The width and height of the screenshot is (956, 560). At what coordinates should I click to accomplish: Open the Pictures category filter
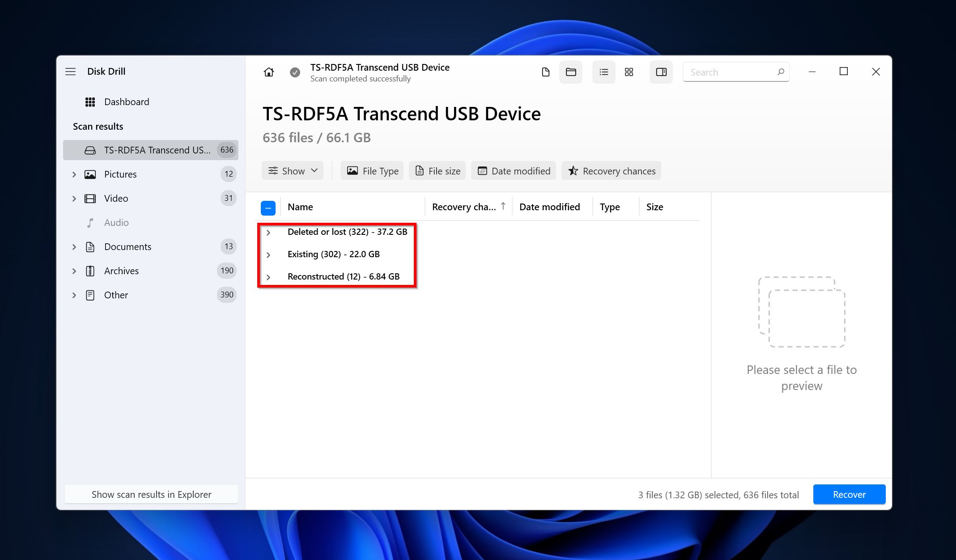click(121, 174)
